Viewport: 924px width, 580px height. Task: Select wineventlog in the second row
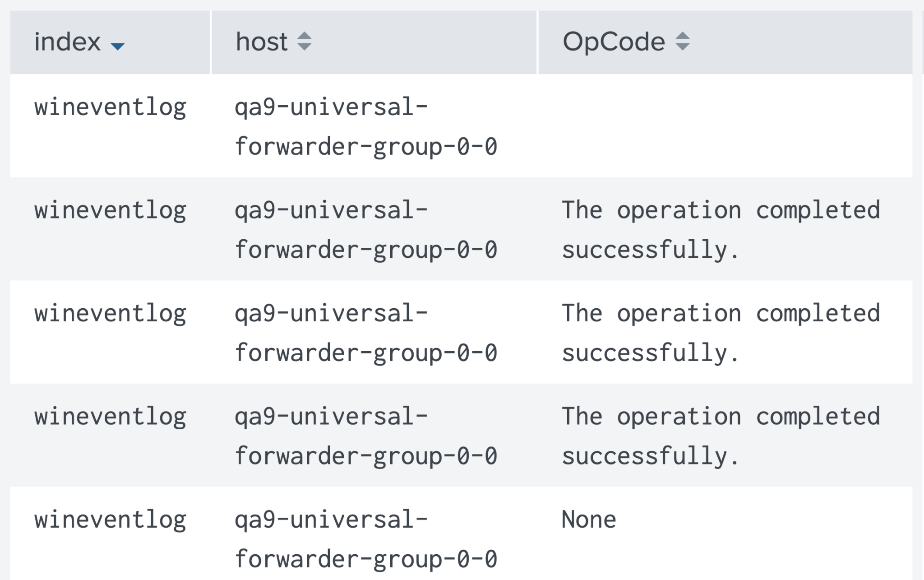(x=110, y=211)
